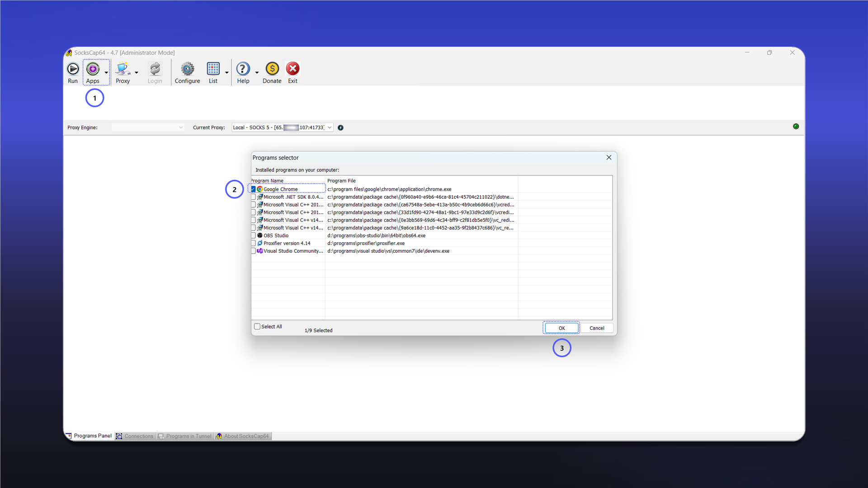Click the Run toolbar icon
The width and height of the screenshot is (868, 488).
click(x=73, y=69)
